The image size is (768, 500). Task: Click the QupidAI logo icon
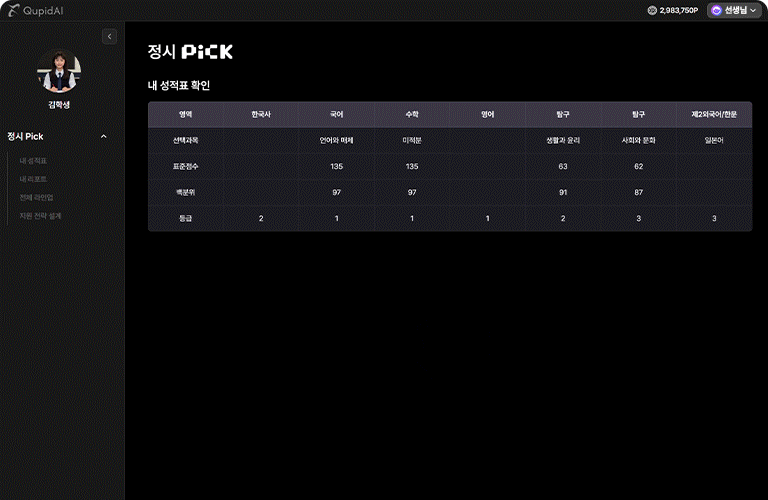pos(13,10)
